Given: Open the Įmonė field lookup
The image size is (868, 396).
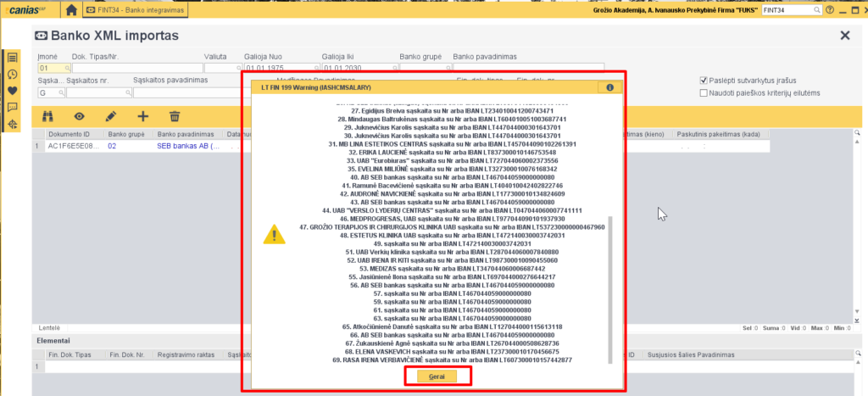Looking at the screenshot, I should (x=65, y=68).
